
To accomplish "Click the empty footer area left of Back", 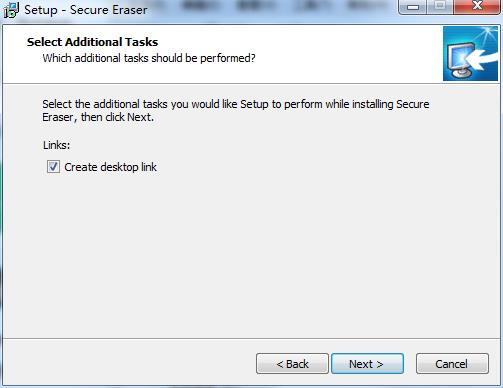I will tap(128, 363).
